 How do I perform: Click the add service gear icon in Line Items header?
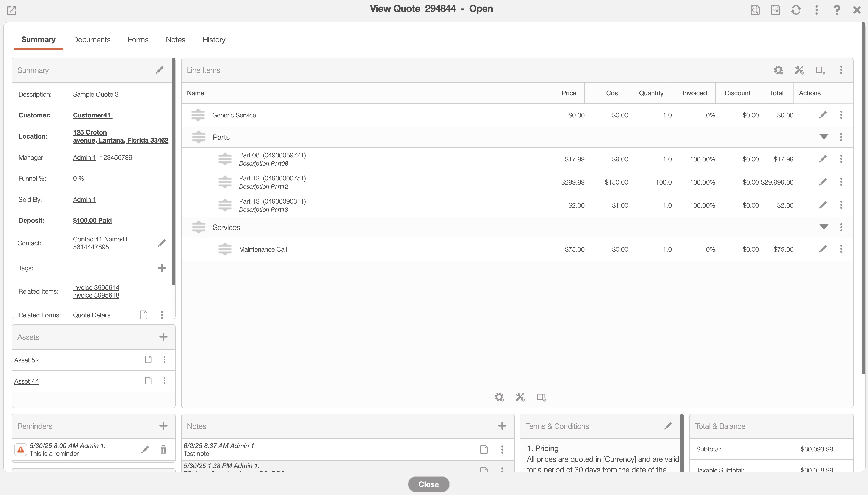coord(778,70)
